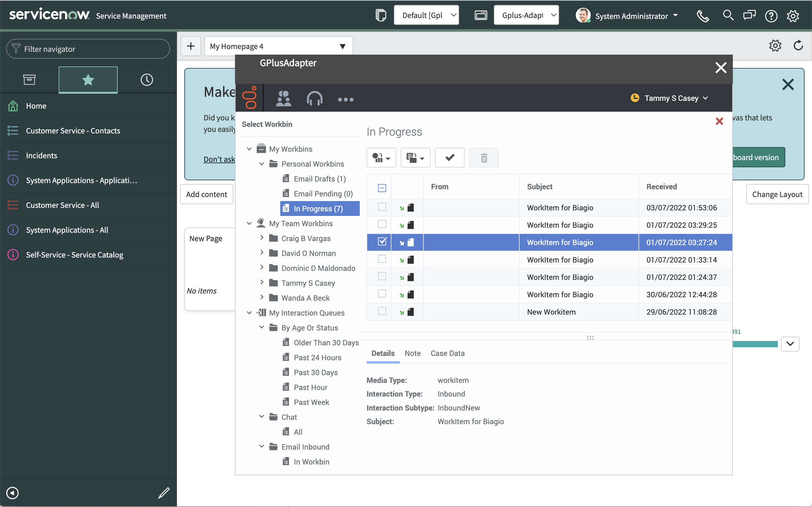This screenshot has height=507, width=812.
Task: Open the three-dots supporting views menu
Action: pyautogui.click(x=346, y=100)
